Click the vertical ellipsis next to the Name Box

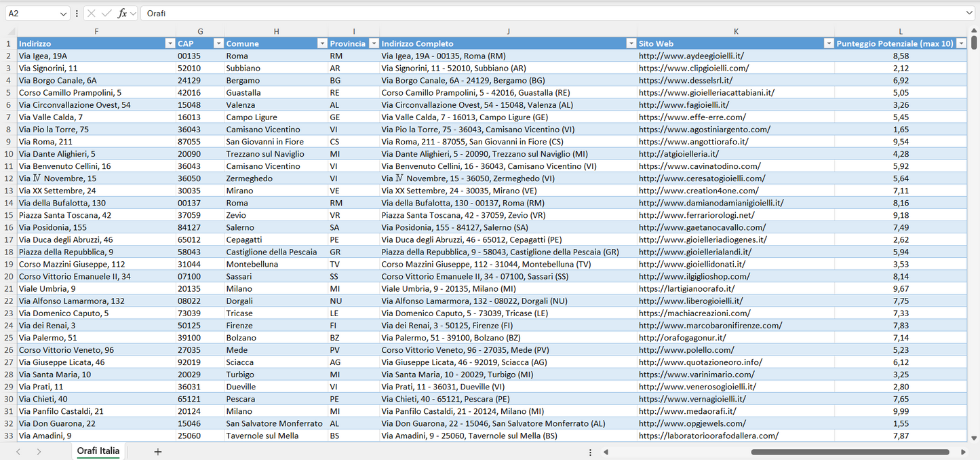tap(77, 13)
